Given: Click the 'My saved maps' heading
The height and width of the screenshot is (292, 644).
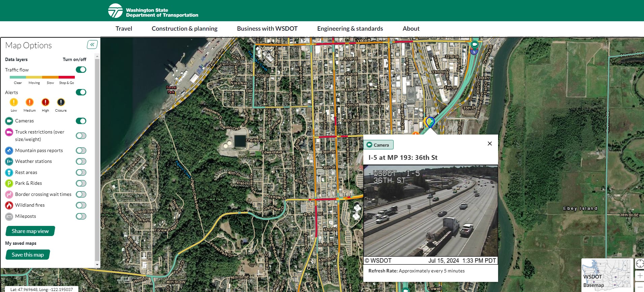Looking at the screenshot, I should tap(21, 243).
